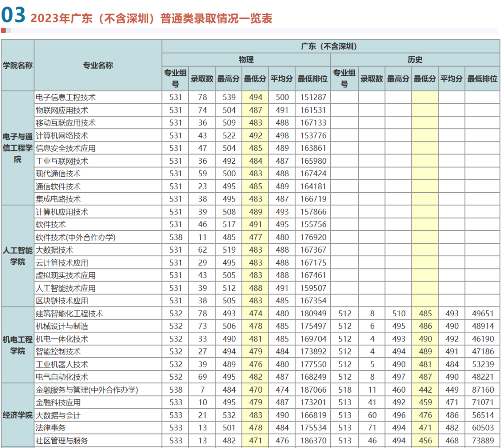Select the 电子与通信工程学院 cell
502x448 pixels.
pos(18,148)
